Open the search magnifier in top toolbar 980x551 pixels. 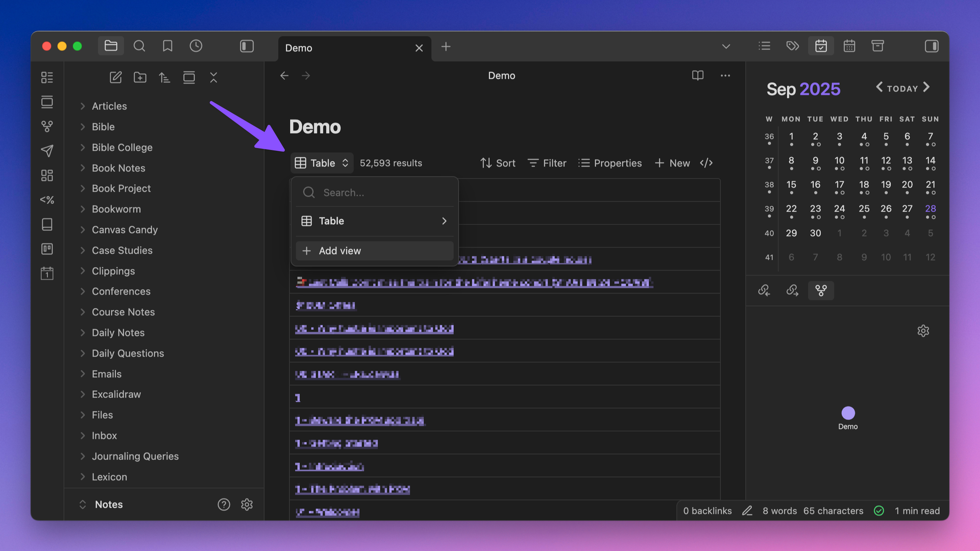(139, 46)
